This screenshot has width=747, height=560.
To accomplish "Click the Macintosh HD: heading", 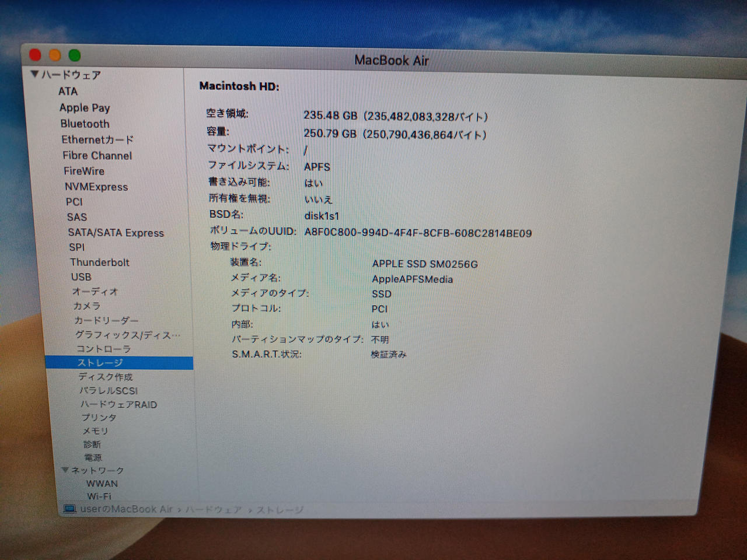I will point(239,86).
